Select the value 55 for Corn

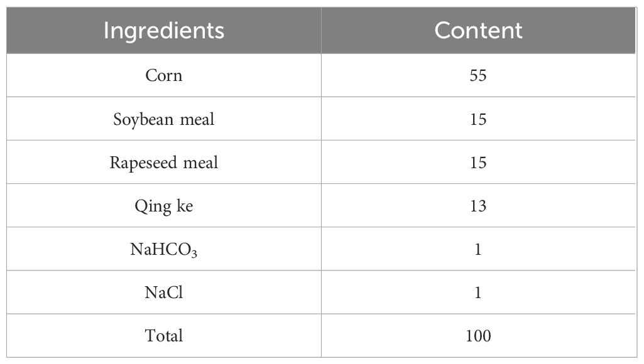(x=478, y=76)
